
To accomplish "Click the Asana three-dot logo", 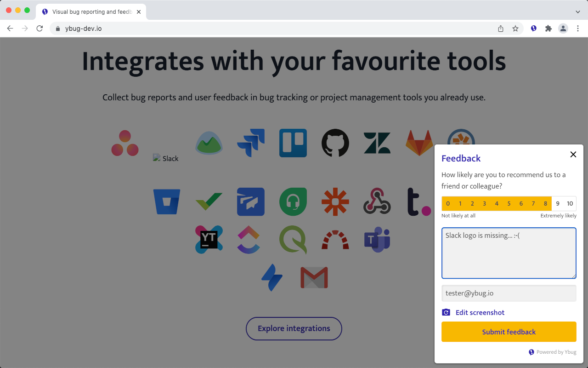I will point(125,143).
